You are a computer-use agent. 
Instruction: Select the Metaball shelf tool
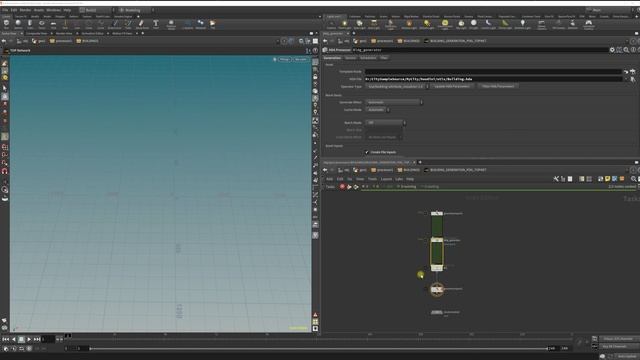click(x=200, y=24)
